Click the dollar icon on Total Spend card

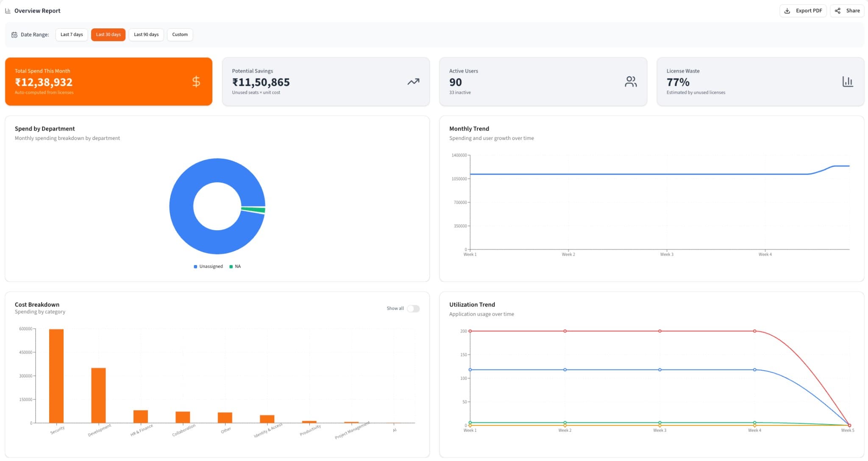[196, 81]
